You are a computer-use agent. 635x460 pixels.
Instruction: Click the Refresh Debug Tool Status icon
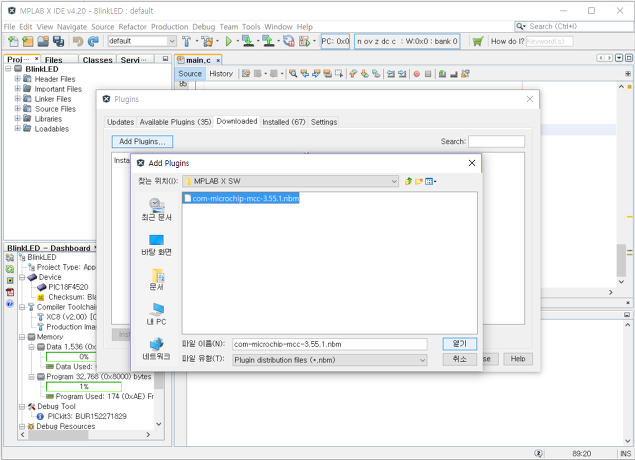pyautogui.click(x=10, y=269)
